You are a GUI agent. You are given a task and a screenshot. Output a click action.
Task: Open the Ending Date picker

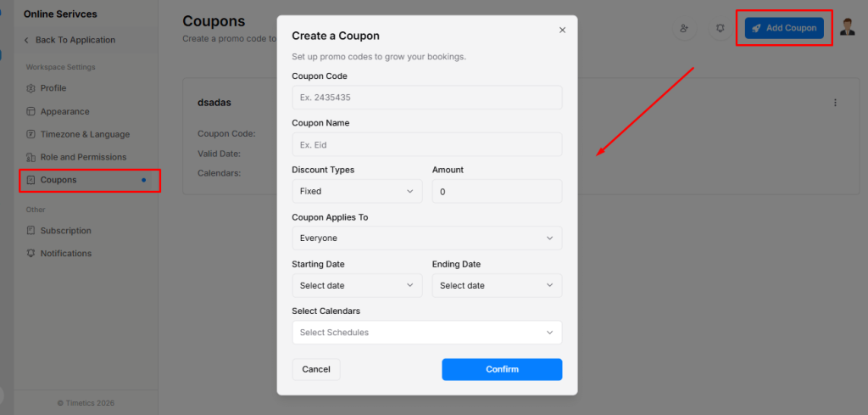click(x=496, y=285)
